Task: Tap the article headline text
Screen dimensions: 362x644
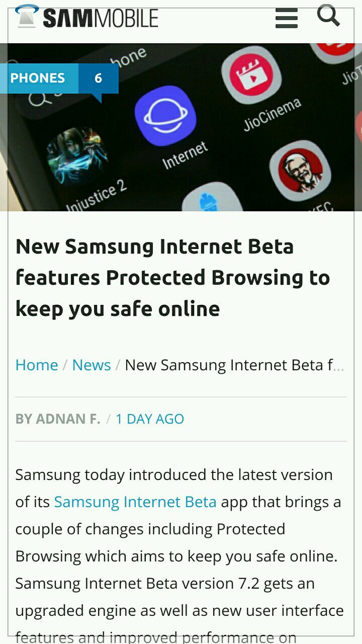Action: 173,277
